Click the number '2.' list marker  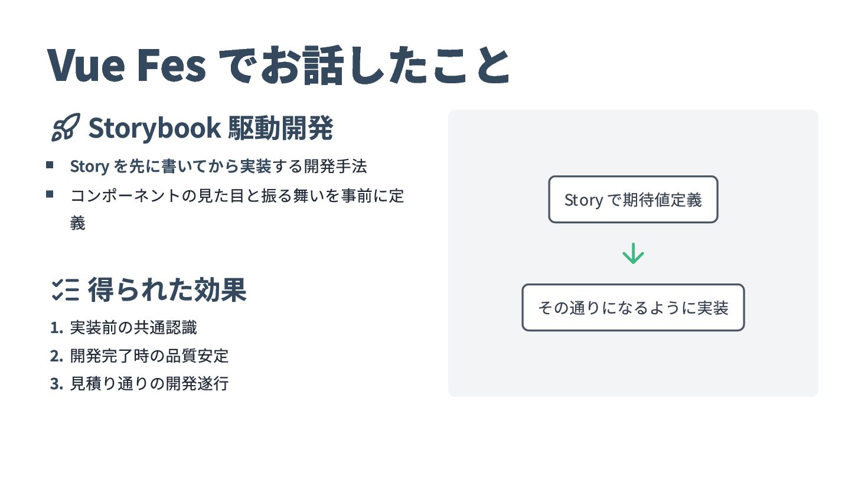[57, 356]
